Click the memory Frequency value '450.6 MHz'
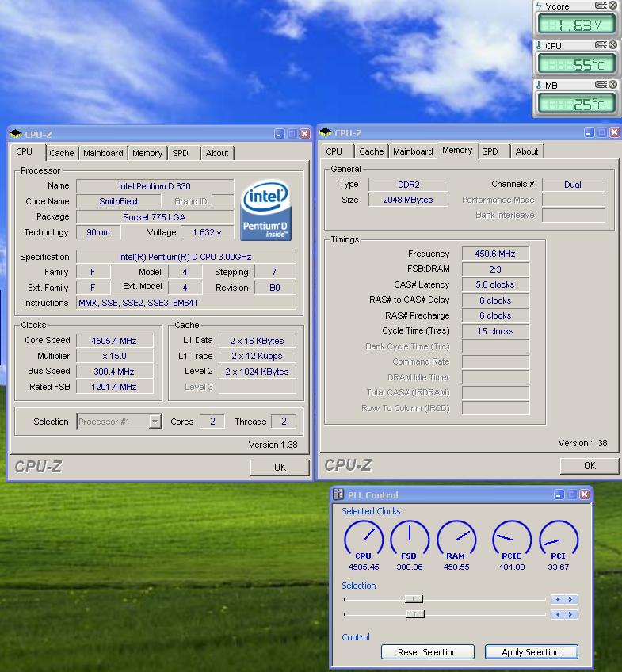This screenshot has height=672, width=622. 495,254
